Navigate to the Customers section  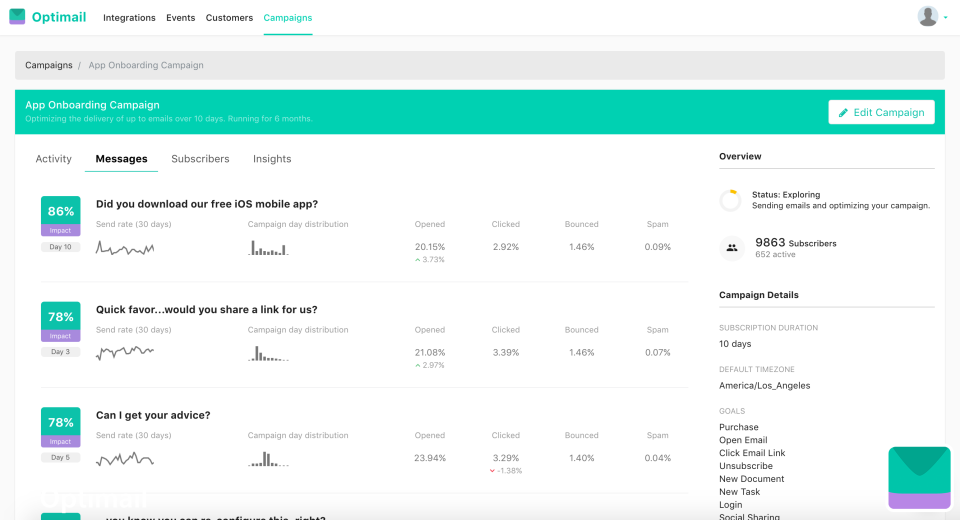click(x=229, y=18)
